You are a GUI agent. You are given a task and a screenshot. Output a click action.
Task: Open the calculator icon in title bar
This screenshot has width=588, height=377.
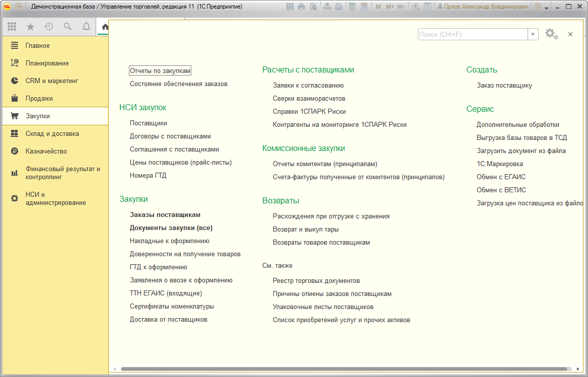352,7
